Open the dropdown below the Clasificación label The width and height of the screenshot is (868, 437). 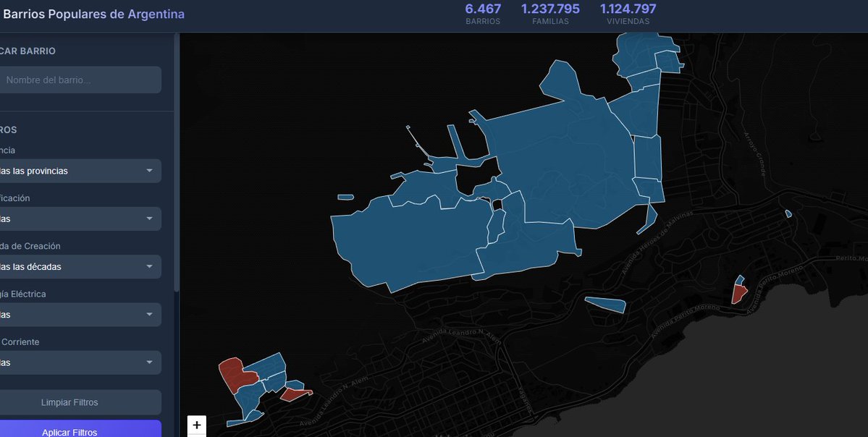[x=80, y=219]
